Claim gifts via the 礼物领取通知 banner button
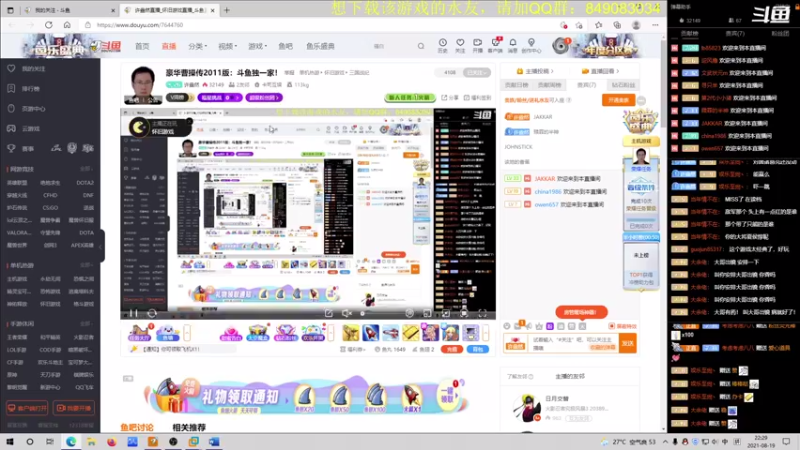The width and height of the screenshot is (800, 450). (447, 395)
